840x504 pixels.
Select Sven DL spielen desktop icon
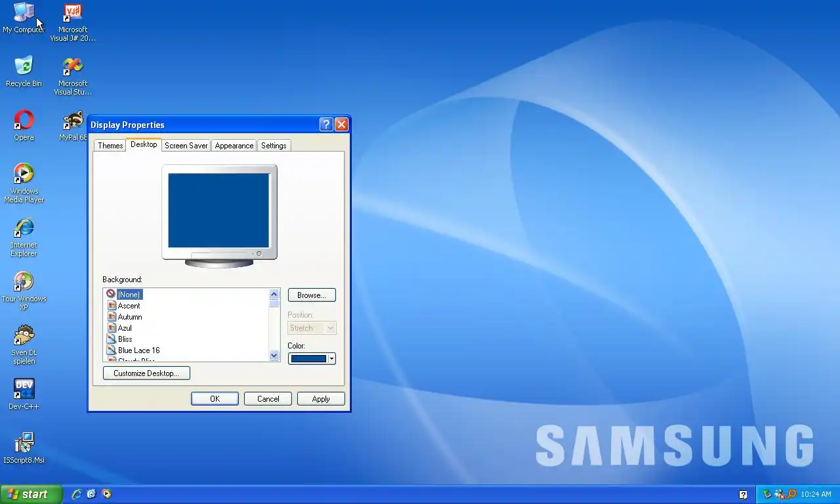click(24, 345)
